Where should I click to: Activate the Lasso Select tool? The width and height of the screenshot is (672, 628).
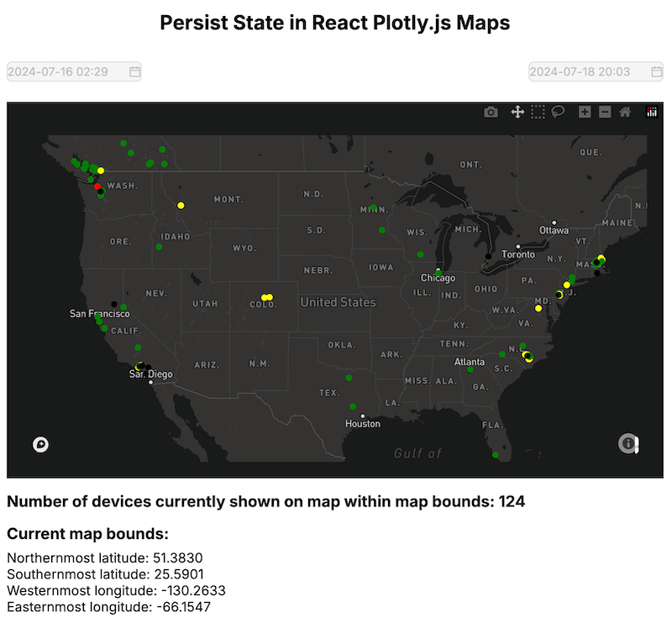point(558,111)
